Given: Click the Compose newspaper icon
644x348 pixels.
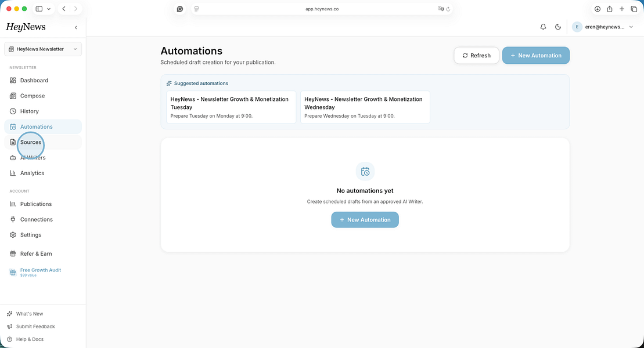Looking at the screenshot, I should point(13,96).
